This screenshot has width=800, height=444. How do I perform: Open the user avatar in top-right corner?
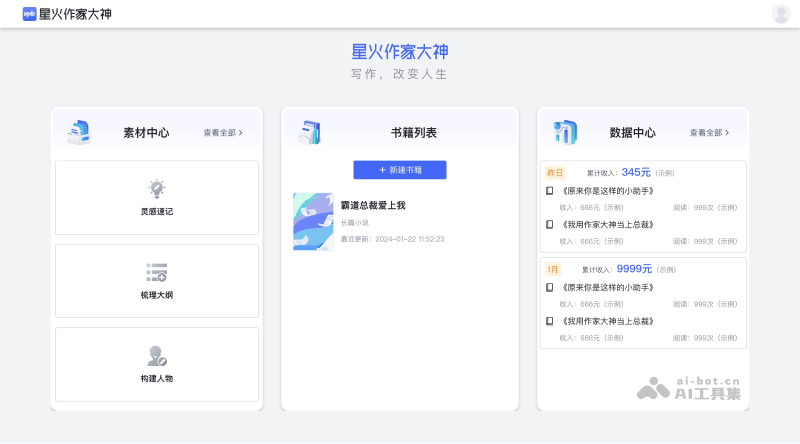click(781, 14)
